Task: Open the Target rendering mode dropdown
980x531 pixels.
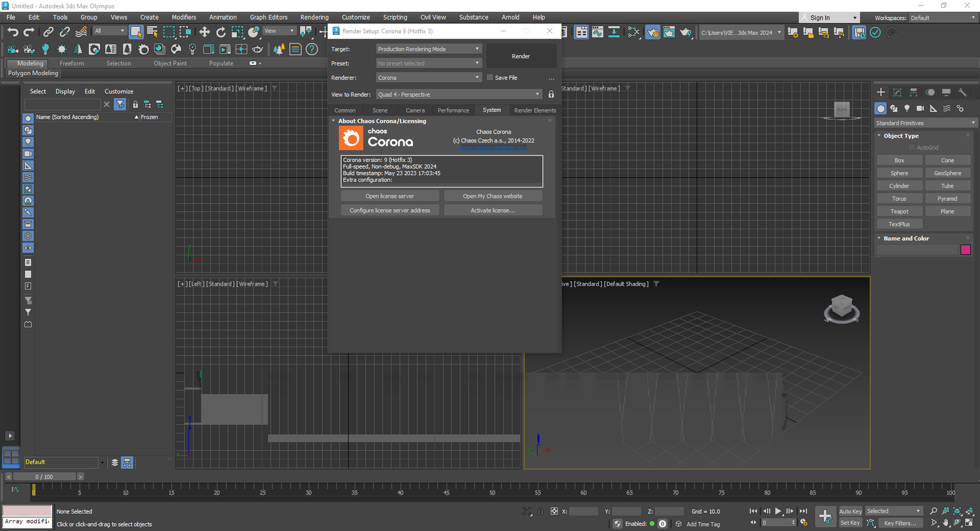Action: [429, 49]
